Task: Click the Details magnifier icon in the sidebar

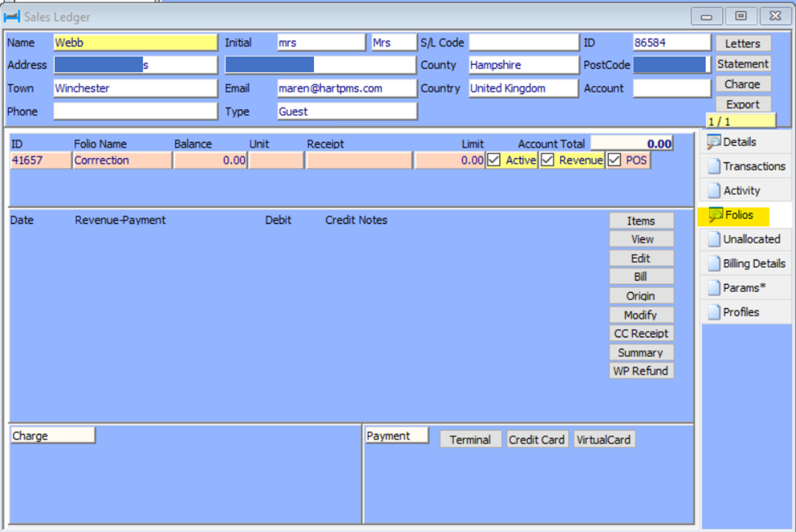Action: coord(714,142)
